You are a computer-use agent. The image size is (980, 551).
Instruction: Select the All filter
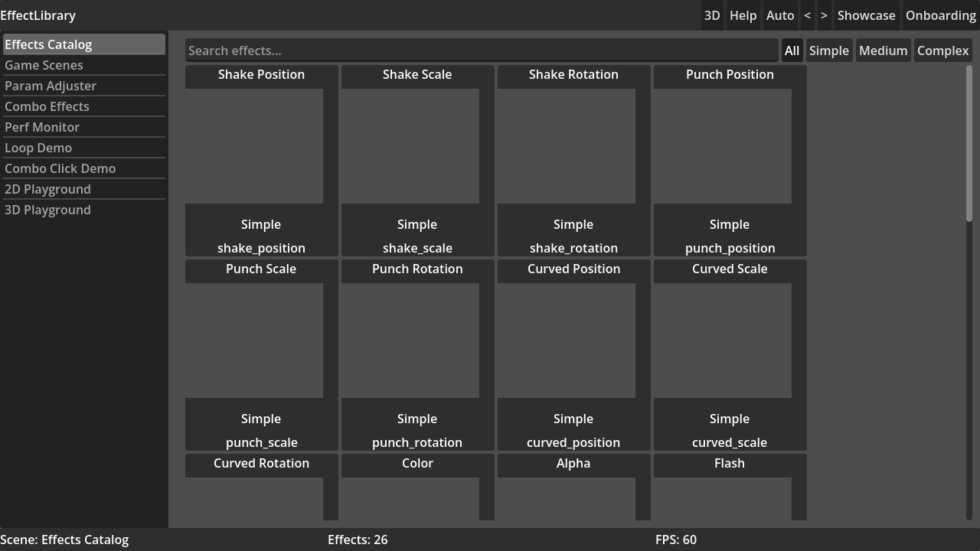pyautogui.click(x=792, y=51)
